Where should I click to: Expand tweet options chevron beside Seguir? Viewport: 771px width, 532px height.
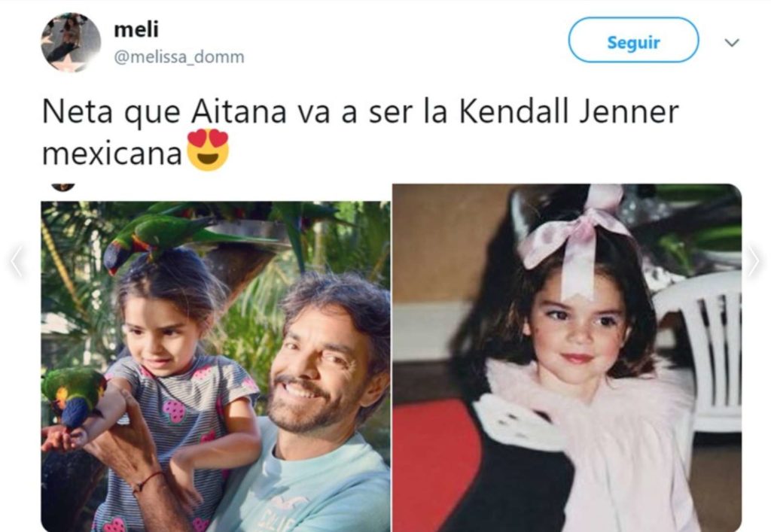(x=732, y=43)
